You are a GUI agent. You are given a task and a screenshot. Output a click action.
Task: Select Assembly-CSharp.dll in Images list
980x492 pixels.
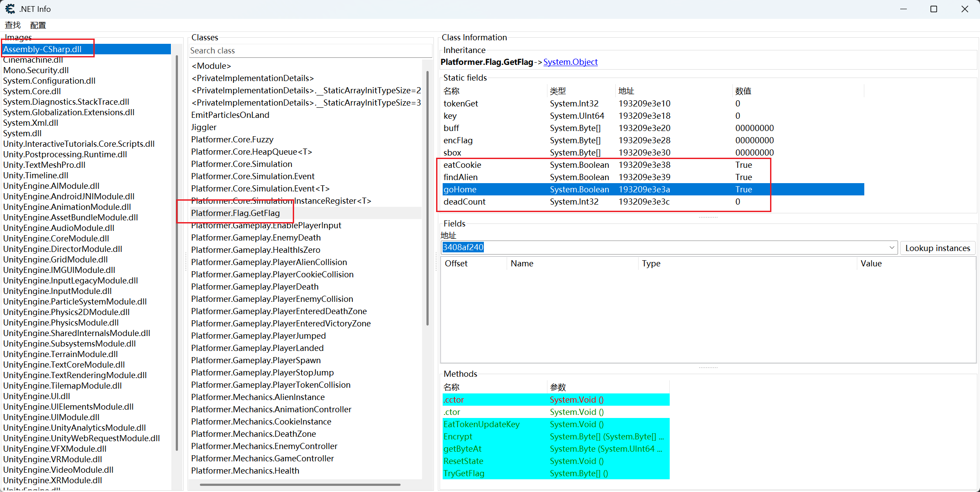tap(43, 49)
